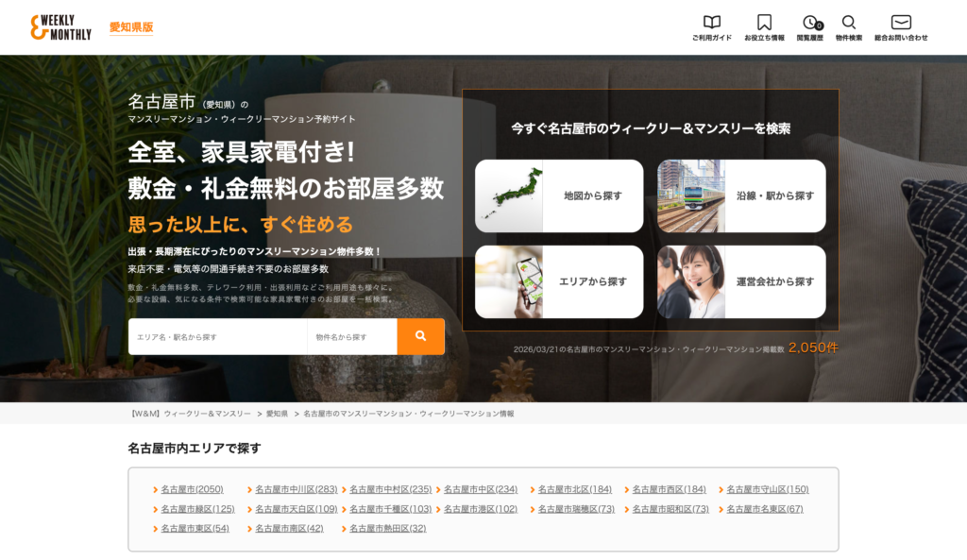Viewport: 967px width, 560px height.
Task: Select エリアから探す area search option
Action: pos(558,281)
